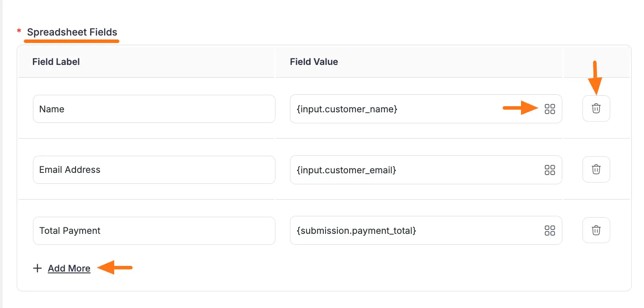Click into the Total Payment label input
The height and width of the screenshot is (308, 644).
pos(154,231)
